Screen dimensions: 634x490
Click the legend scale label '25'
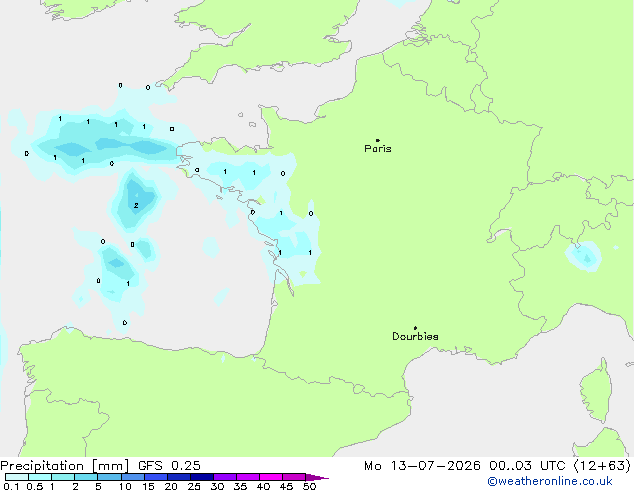[194, 486]
